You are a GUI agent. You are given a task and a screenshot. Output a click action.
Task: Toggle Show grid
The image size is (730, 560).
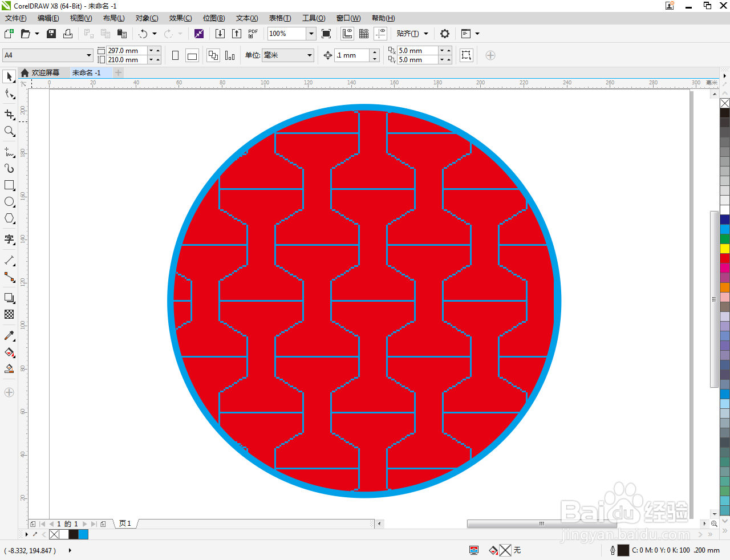(x=364, y=34)
